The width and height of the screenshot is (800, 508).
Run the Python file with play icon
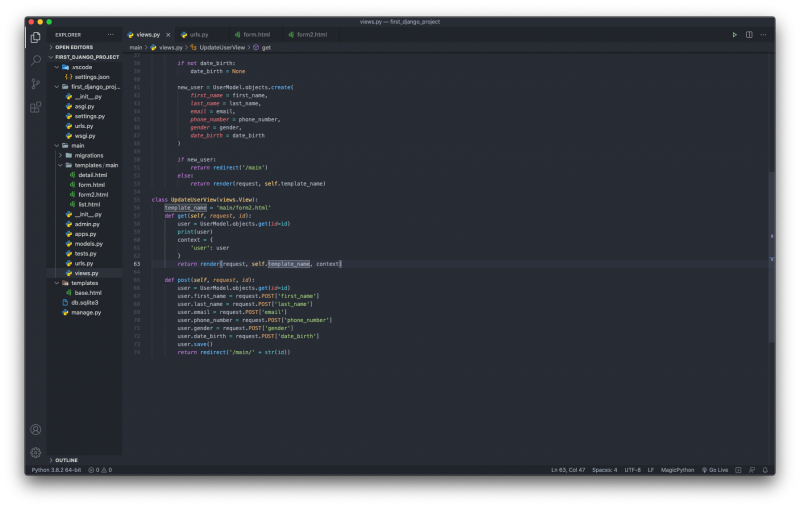pos(734,35)
